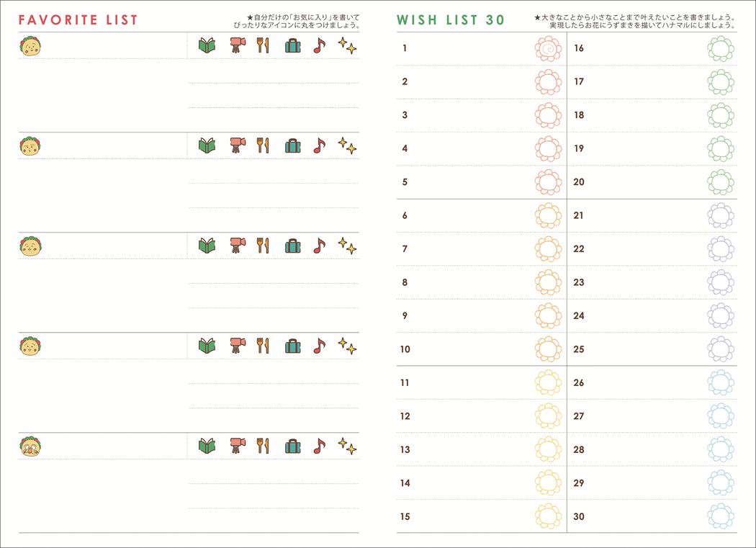This screenshot has width=756, height=548.
Task: Click the FAVORITE LIST heading
Action: tap(78, 19)
